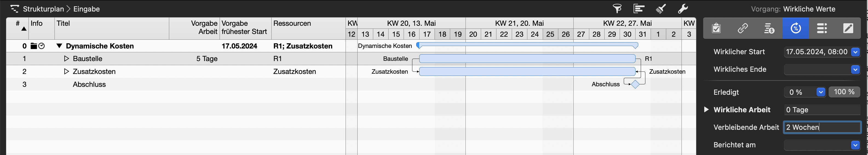Expand the Zusatzkosten task row
Image resolution: width=868 pixels, height=155 pixels.
coord(66,71)
